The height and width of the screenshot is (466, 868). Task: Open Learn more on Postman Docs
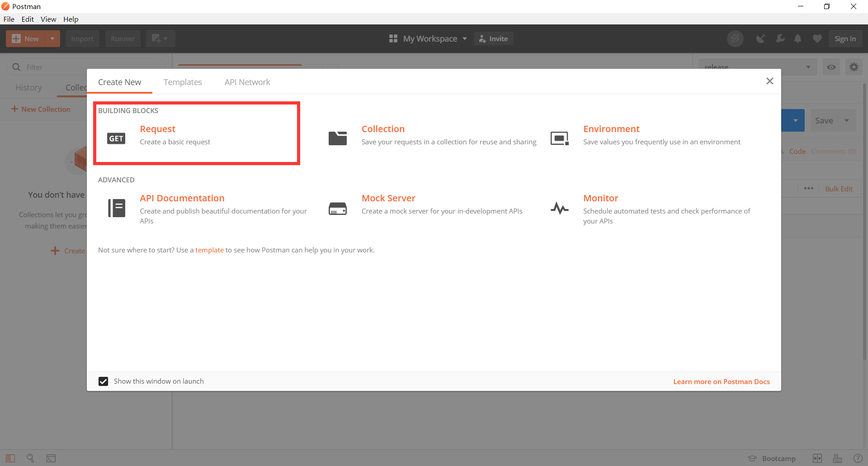coord(722,381)
